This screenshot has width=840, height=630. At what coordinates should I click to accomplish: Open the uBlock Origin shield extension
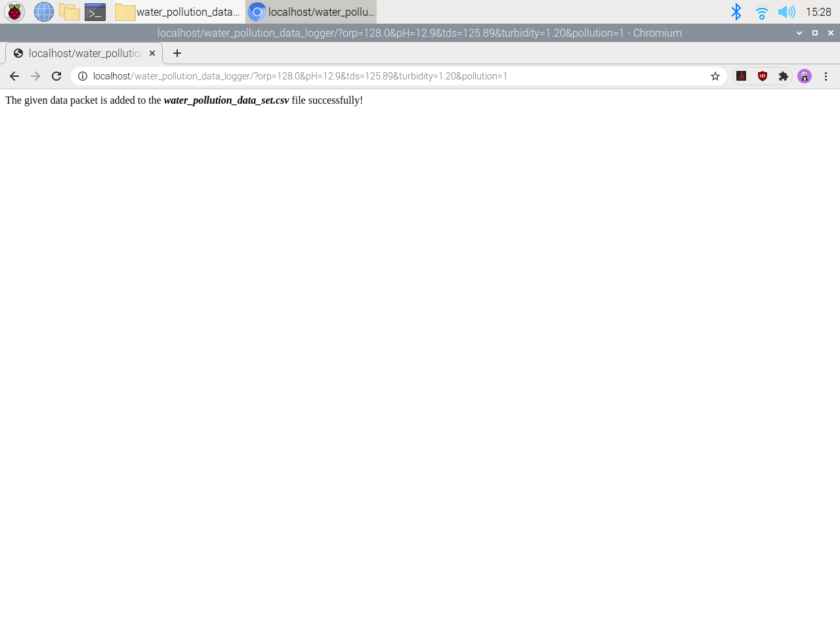(x=762, y=76)
